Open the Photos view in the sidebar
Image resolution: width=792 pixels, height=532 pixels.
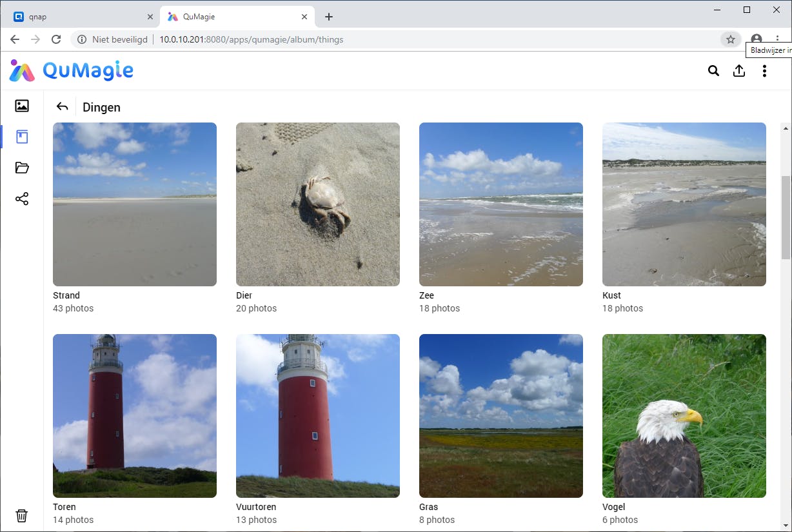[22, 106]
